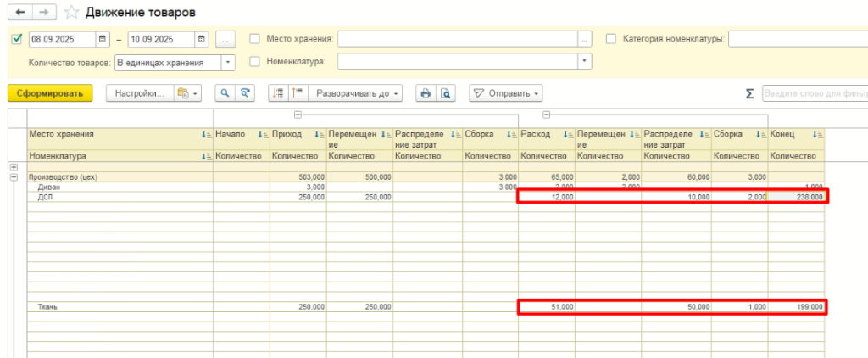Expand all groups toolbar icon
Image resolution: width=868 pixels, height=358 pixels.
(x=298, y=93)
